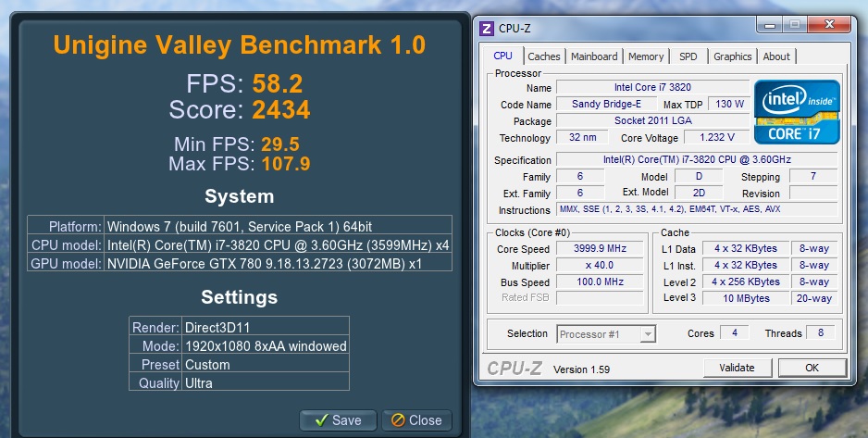Viewport: 868px width, 438px height.
Task: Click the L1 Data value '4 x 32 KBytes'
Action: click(x=745, y=248)
